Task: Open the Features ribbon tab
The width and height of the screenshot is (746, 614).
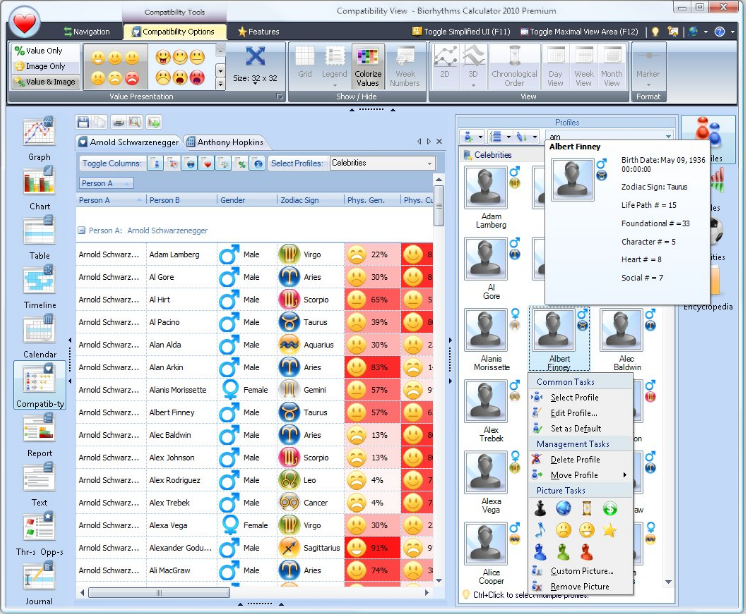Action: [258, 31]
